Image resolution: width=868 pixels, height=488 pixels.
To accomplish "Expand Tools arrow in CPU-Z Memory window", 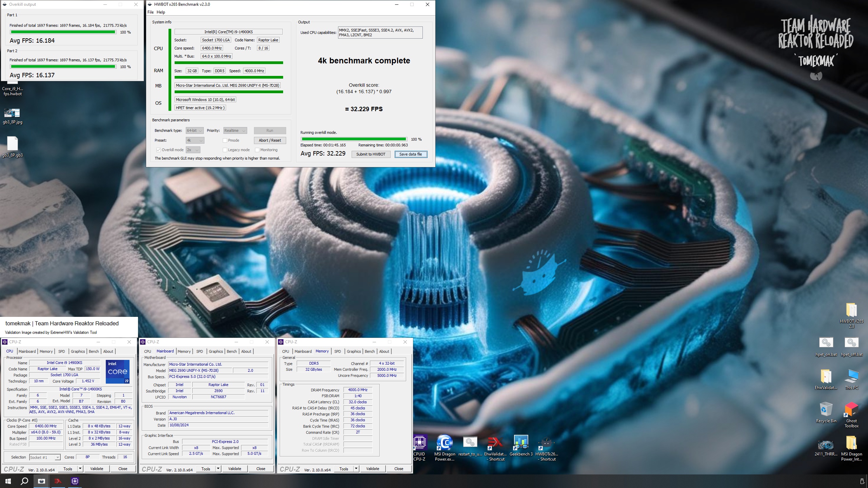I will tap(356, 469).
